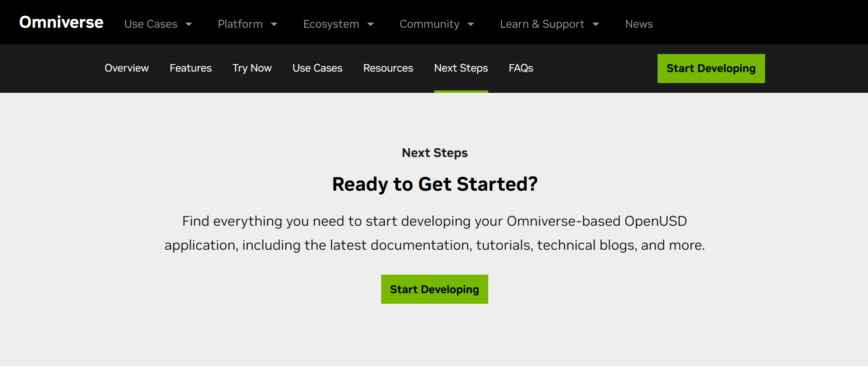Click Start Developing button below the description
The height and width of the screenshot is (367, 868).
tap(434, 289)
